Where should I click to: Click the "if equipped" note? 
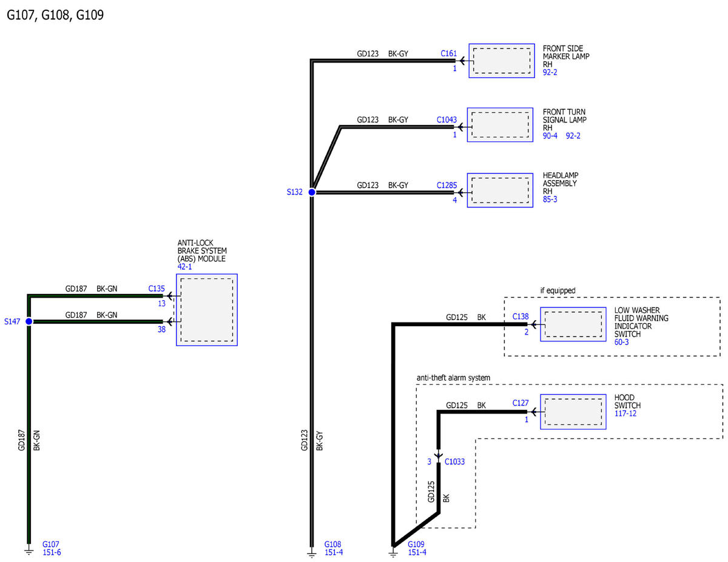pyautogui.click(x=558, y=290)
